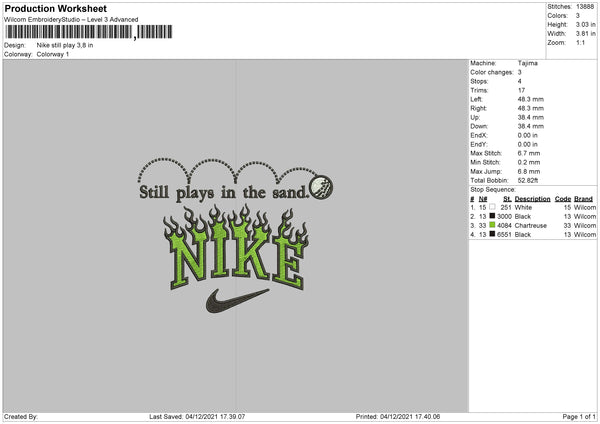Pick the black swatch beside 6551 stitches
The width and height of the screenshot is (600, 424).
click(x=492, y=234)
